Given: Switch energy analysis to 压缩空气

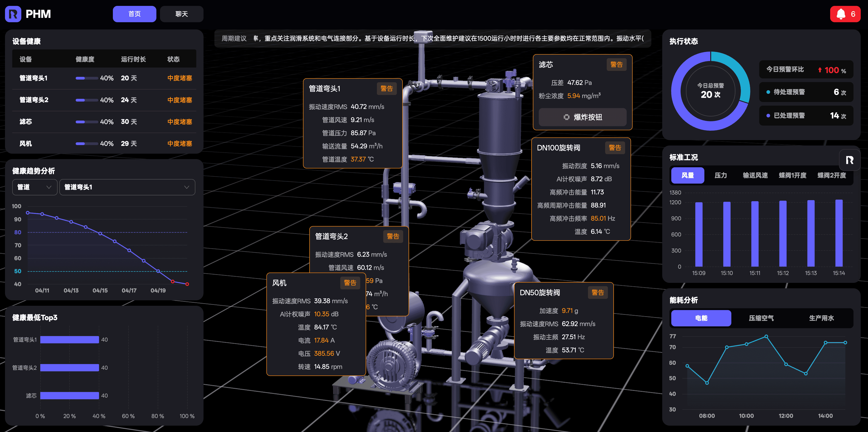Looking at the screenshot, I should 761,318.
